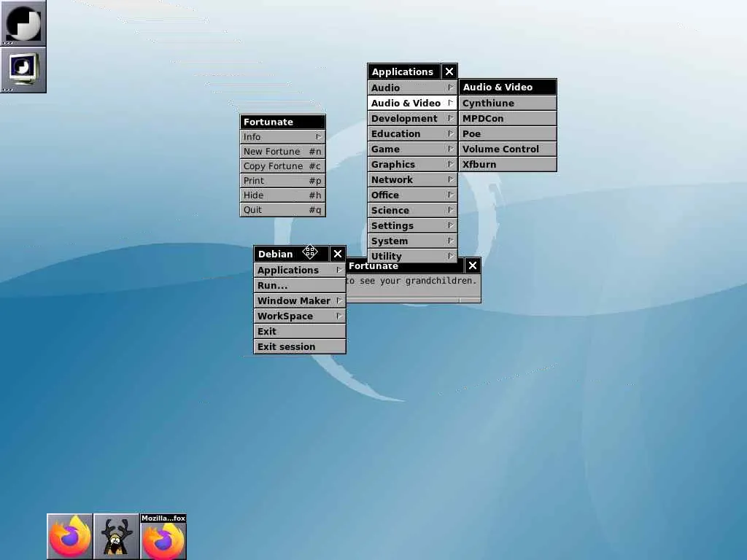Expand Window Maker submenu
747x560 pixels.
[x=300, y=300]
